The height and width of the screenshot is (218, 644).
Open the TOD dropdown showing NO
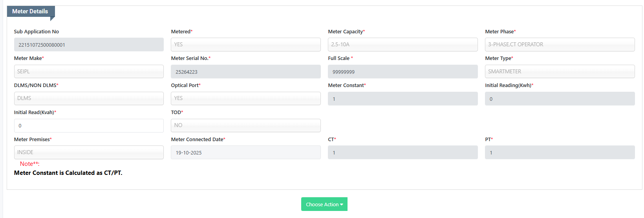pyautogui.click(x=245, y=125)
